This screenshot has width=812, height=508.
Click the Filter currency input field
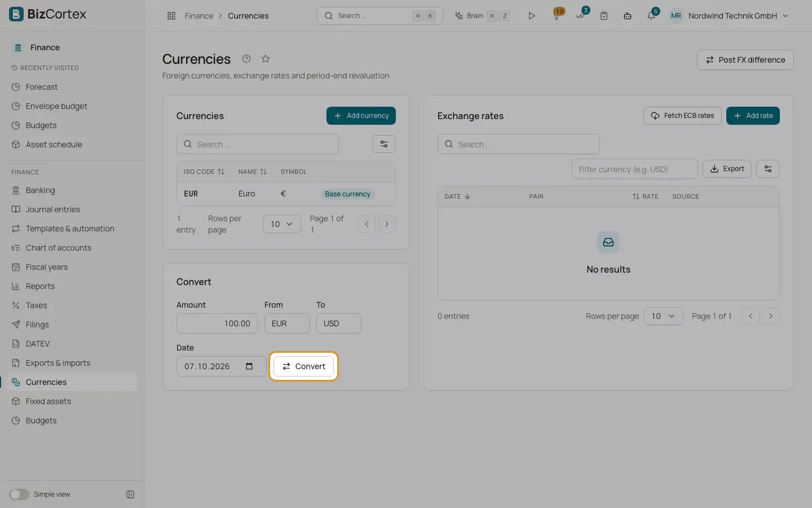coord(635,169)
